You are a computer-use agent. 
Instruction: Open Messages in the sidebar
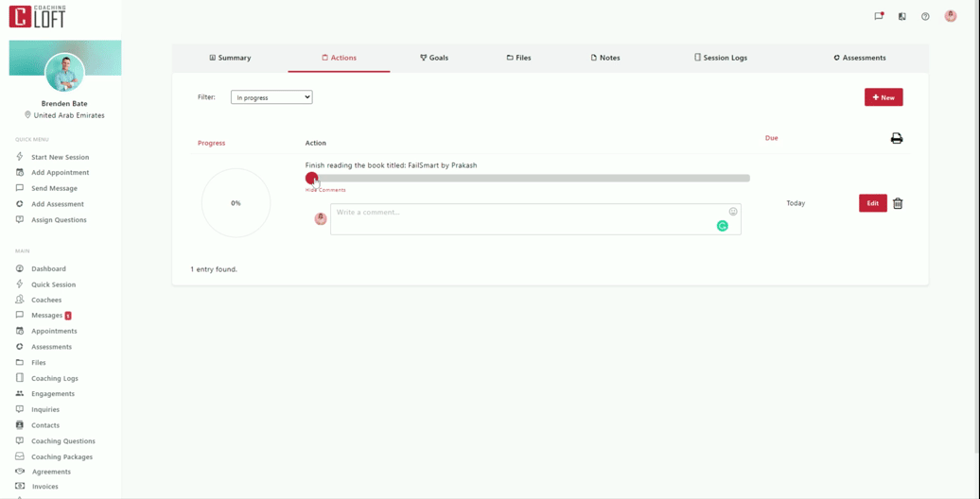point(46,316)
